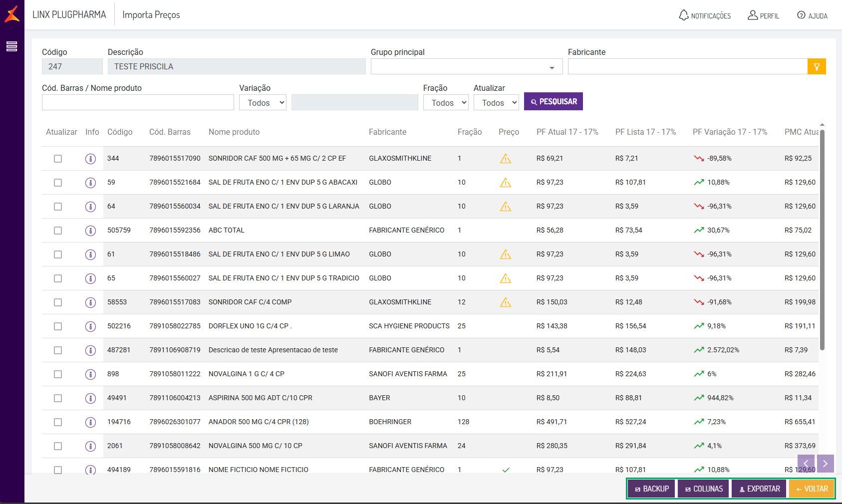Click the vertical table scrollbar
Screen dimensions: 842x504
pos(822,240)
